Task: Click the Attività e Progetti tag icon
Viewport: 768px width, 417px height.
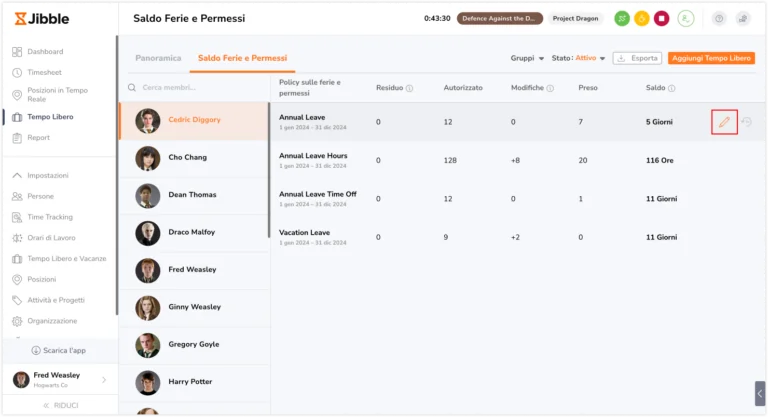Action: [x=17, y=300]
